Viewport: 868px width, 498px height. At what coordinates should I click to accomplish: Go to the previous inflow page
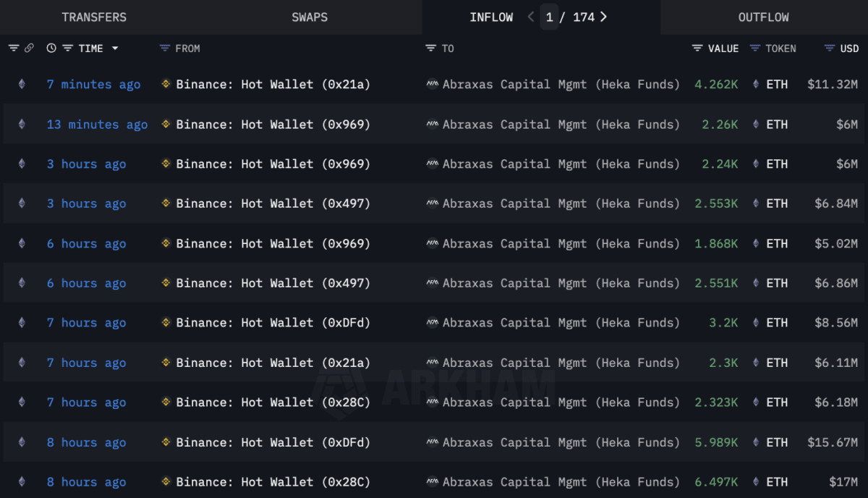point(531,17)
